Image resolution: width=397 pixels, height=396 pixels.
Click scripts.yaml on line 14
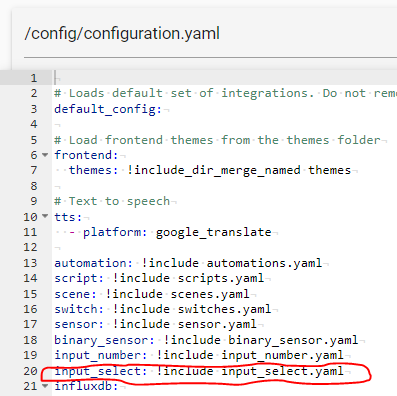(x=221, y=278)
